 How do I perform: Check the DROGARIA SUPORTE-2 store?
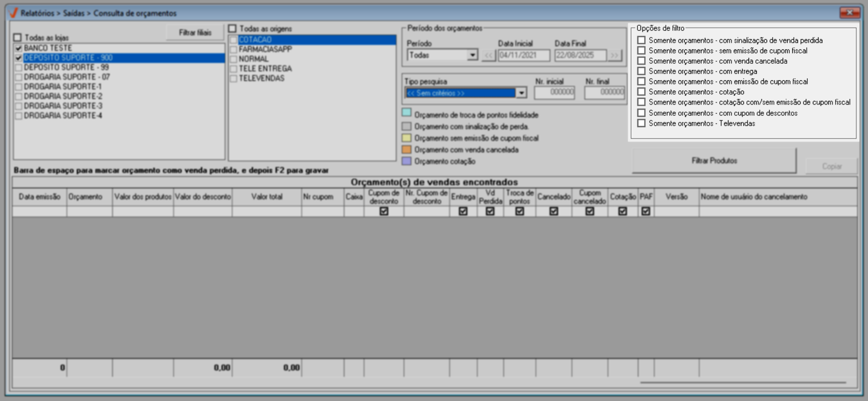(19, 96)
